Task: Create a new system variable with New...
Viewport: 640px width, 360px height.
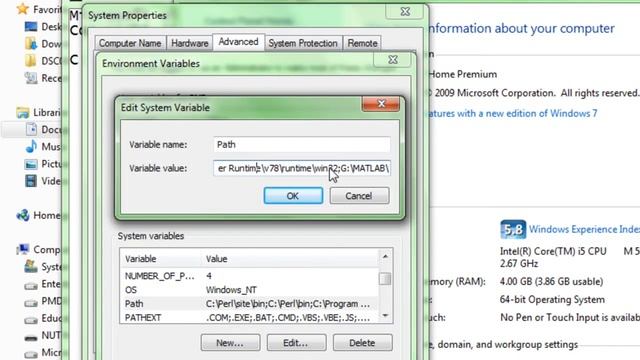Action: pos(230,343)
